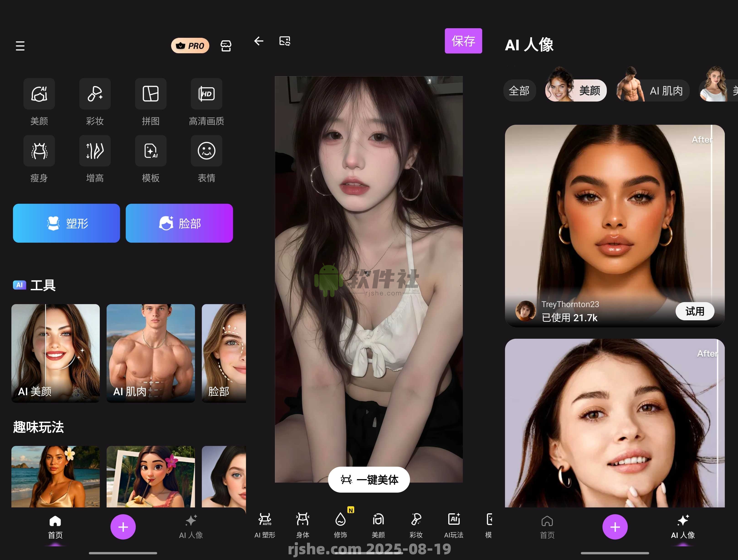
Task: Open the hamburger sidebar menu
Action: click(20, 46)
